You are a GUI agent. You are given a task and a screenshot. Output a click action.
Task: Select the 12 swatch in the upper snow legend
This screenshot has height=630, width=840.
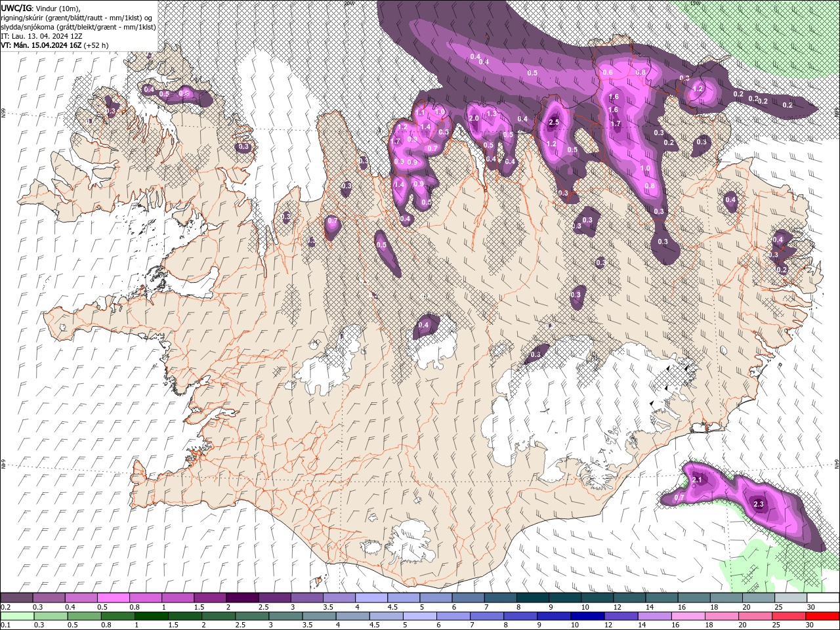[629, 597]
